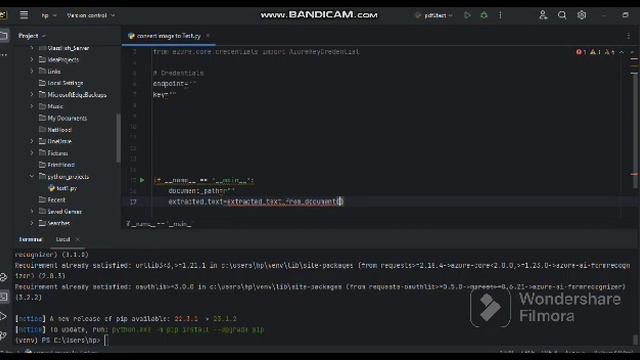Screen dimensions: 640x360
Task: Click the breadcrumb if __name__ == '__main__'
Action: tap(159, 224)
